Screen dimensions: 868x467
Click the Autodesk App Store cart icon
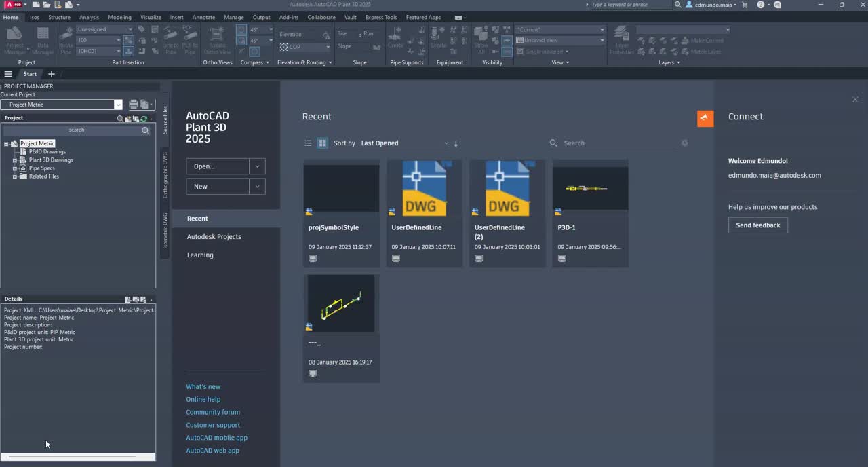(x=745, y=5)
